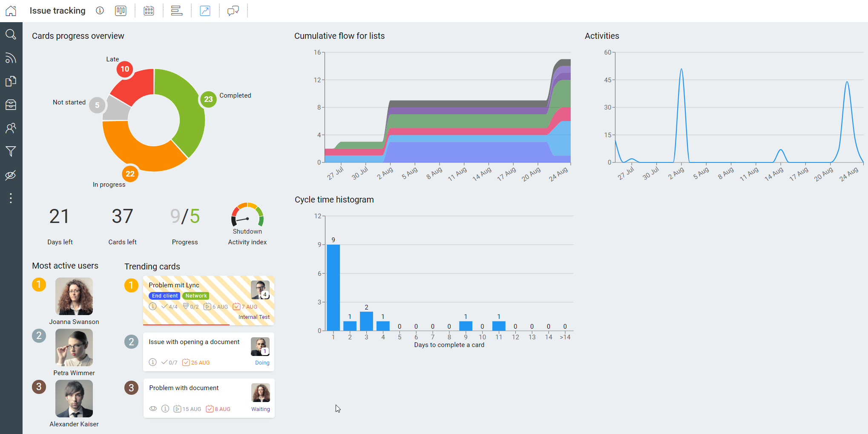Open board members in the sidebar

pos(11,128)
